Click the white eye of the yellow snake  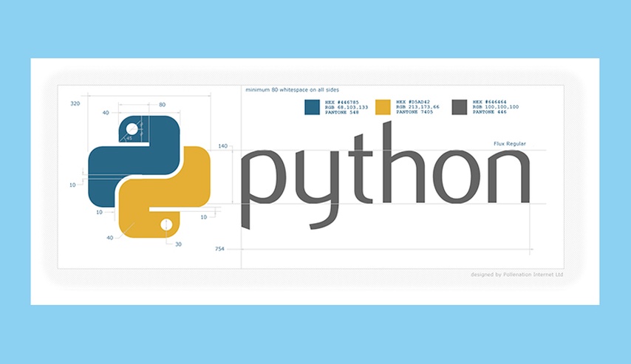click(166, 224)
